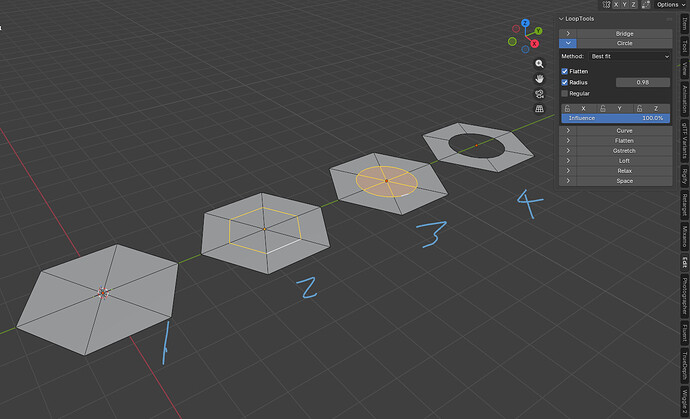Click the lock icon beside Z
Screen dimensions: 690x419
639,108
